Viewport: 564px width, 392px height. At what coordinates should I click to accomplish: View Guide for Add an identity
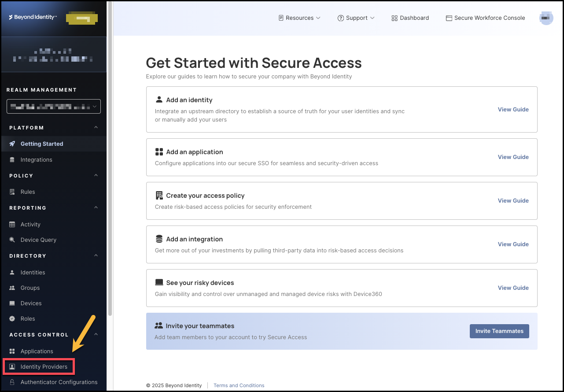pos(513,110)
